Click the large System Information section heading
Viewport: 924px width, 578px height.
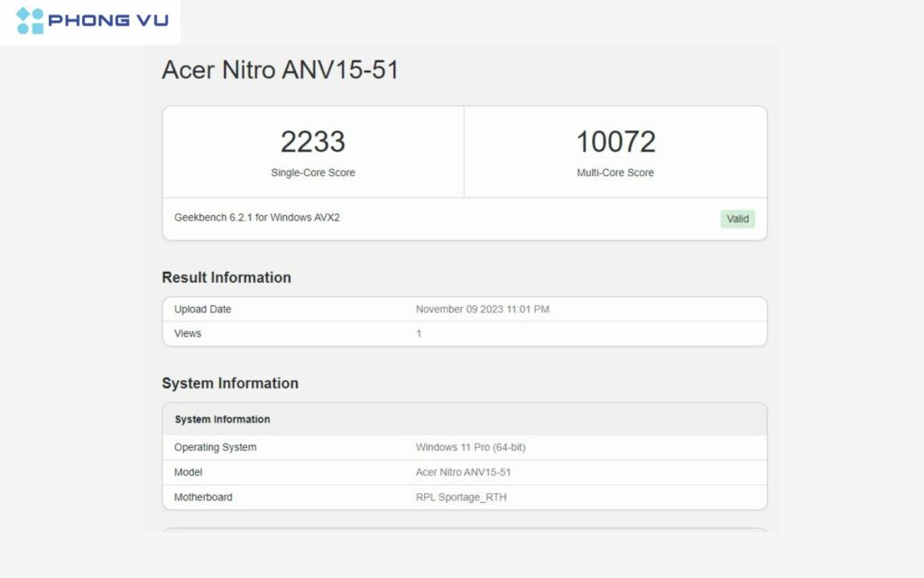(230, 383)
